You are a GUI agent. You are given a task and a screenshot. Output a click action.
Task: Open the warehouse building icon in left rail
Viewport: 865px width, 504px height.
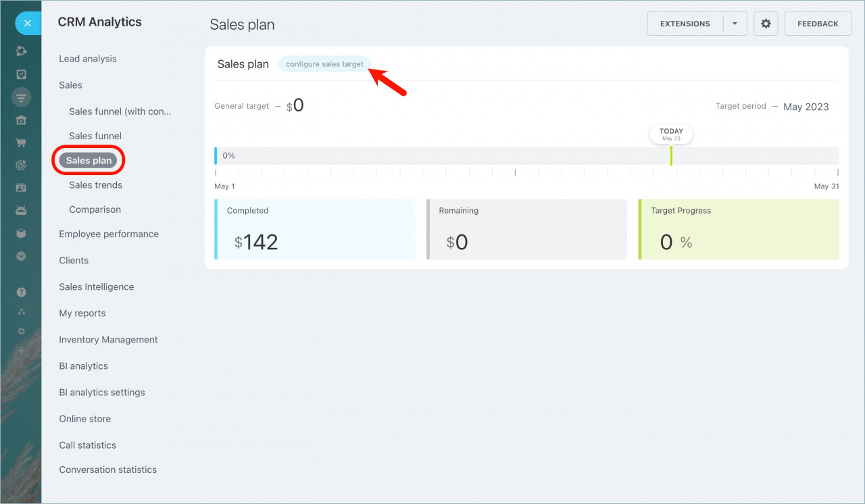(21, 120)
